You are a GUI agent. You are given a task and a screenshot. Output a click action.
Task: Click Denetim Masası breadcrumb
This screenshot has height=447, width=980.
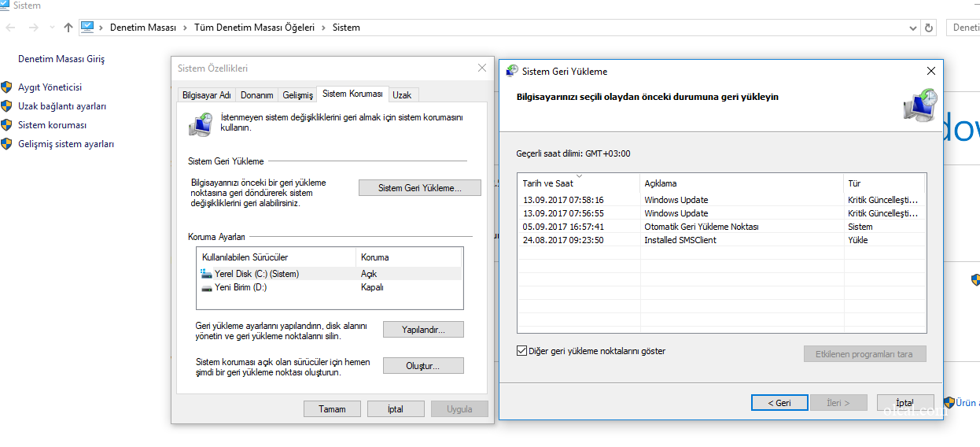click(x=143, y=28)
